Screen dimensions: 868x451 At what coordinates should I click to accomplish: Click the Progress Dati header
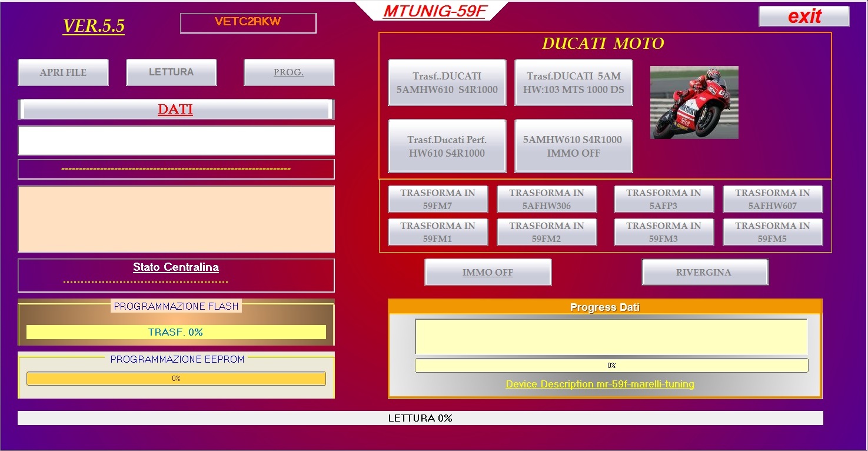click(x=605, y=307)
